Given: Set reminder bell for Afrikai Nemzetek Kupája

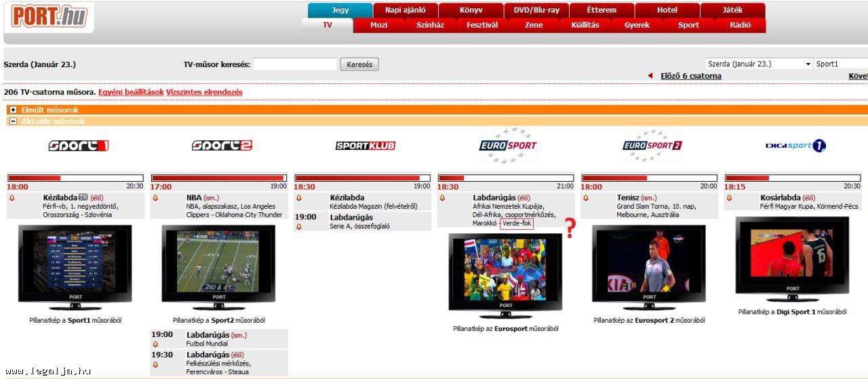Looking at the screenshot, I should coord(443,198).
